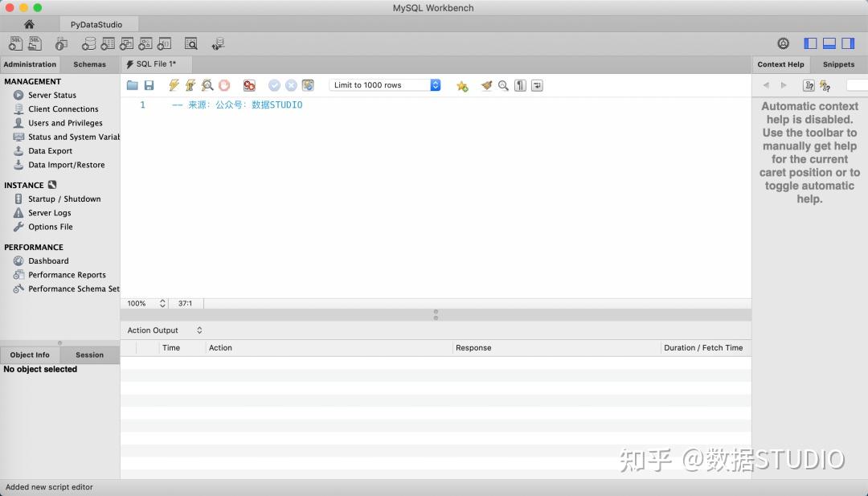This screenshot has height=496, width=868.
Task: Open find panel magnifier icon
Action: tap(503, 85)
